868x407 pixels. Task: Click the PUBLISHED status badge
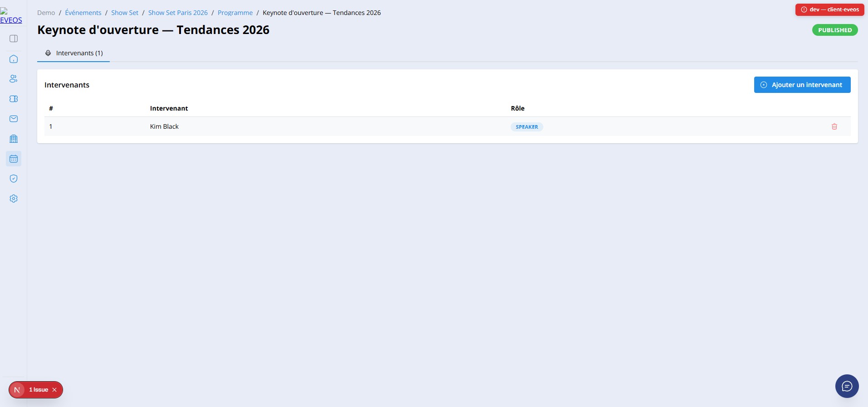[835, 30]
